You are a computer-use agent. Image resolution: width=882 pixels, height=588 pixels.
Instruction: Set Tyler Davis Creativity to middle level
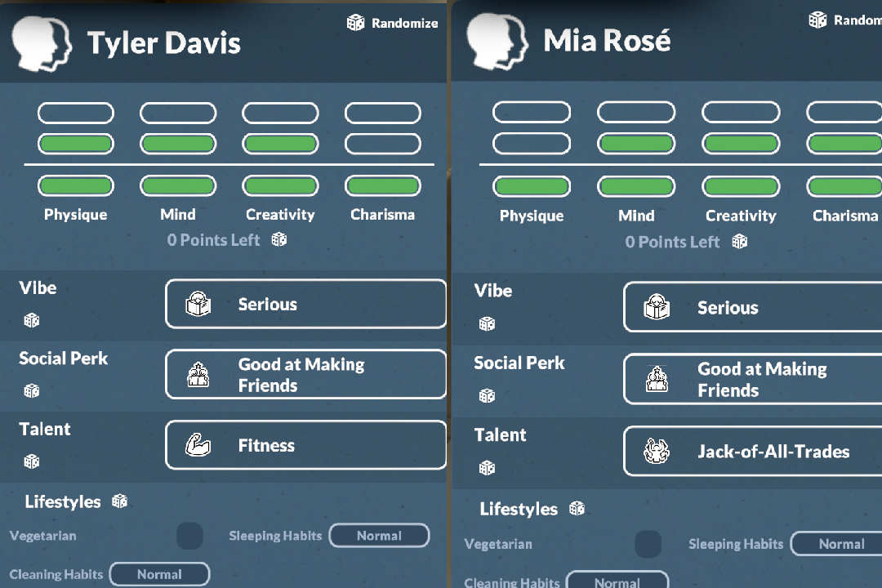(281, 144)
